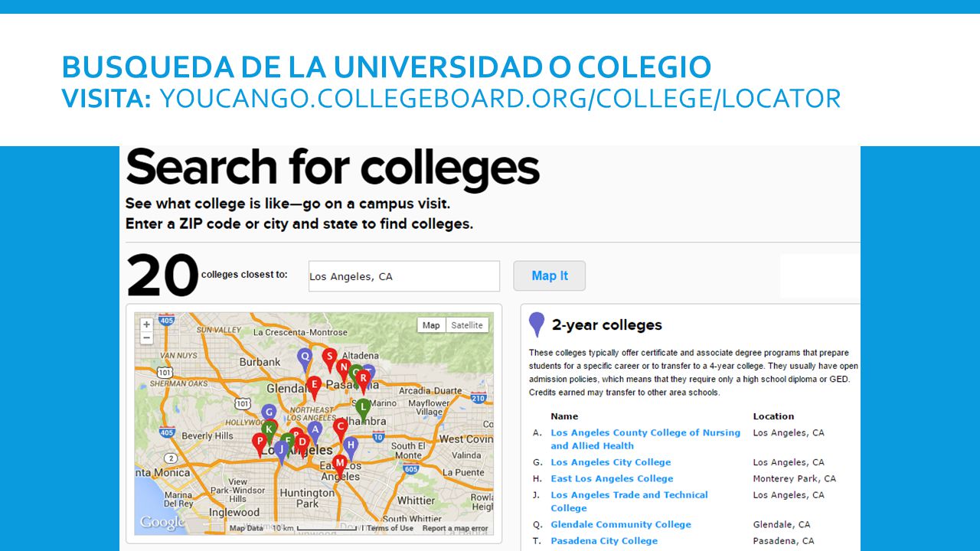Zoom in the map with plus button
The height and width of the screenshot is (551, 980).
point(146,324)
